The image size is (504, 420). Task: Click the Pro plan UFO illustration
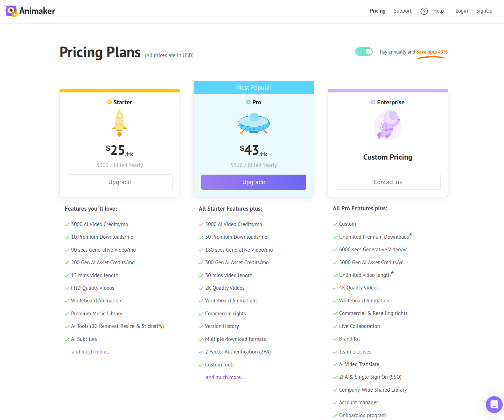coord(254,123)
